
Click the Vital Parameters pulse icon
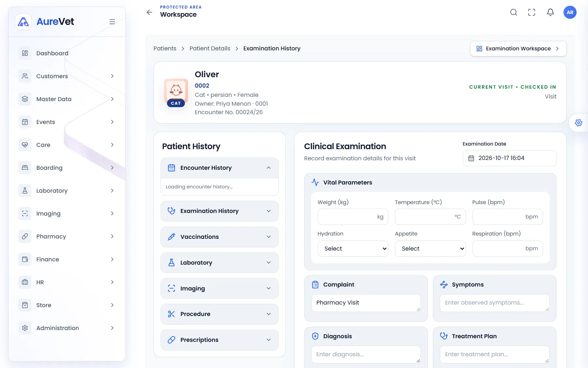315,183
